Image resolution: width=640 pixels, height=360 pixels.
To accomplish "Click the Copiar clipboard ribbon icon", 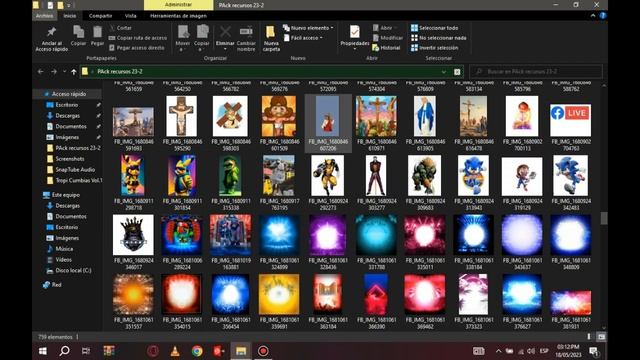I will pos(78,32).
